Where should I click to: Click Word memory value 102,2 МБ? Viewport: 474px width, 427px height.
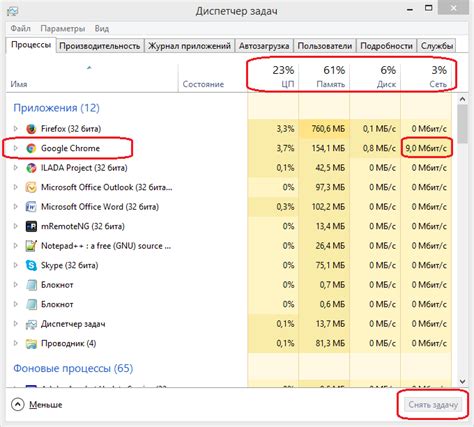[x=328, y=207]
